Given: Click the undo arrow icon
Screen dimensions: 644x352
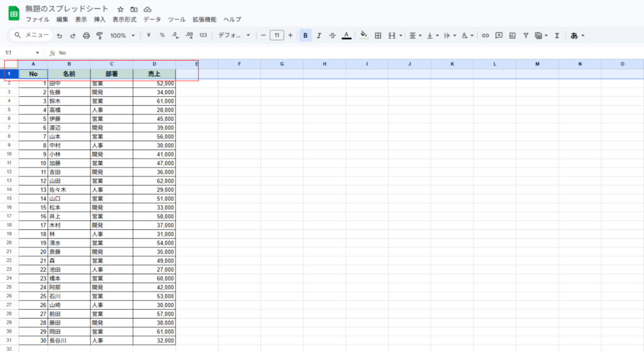Looking at the screenshot, I should pos(60,36).
